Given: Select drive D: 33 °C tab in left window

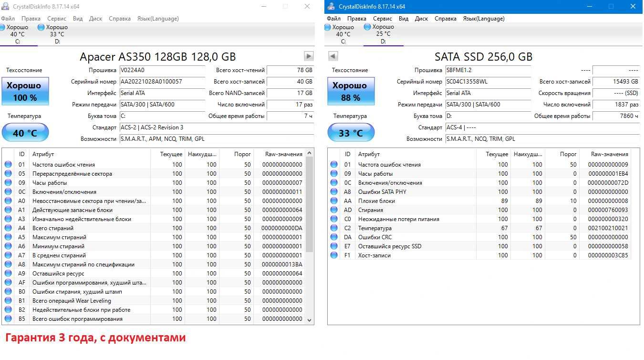Looking at the screenshot, I should tap(53, 34).
